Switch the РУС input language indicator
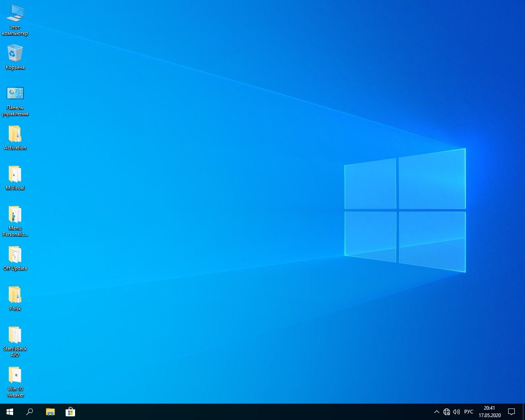The height and width of the screenshot is (420, 525). click(x=468, y=412)
